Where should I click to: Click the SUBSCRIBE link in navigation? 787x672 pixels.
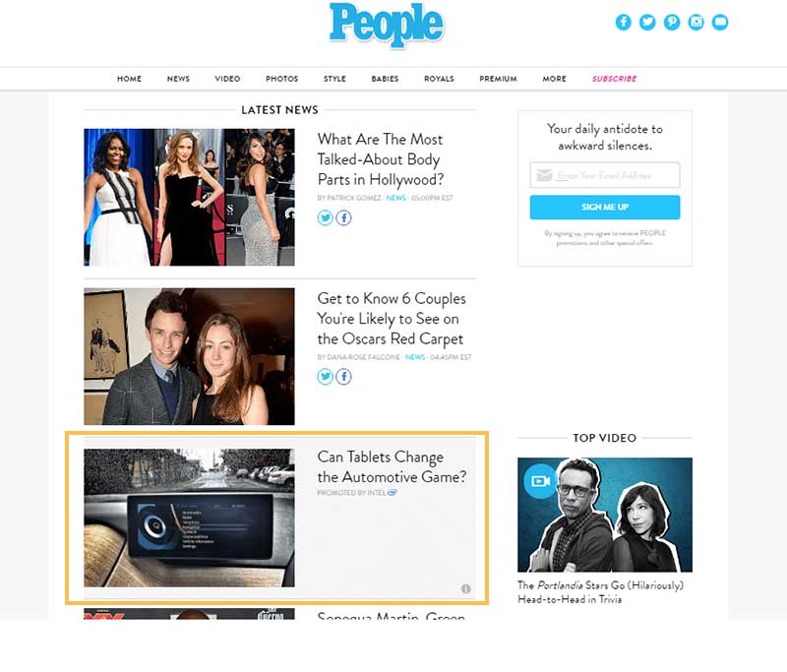pyautogui.click(x=614, y=79)
